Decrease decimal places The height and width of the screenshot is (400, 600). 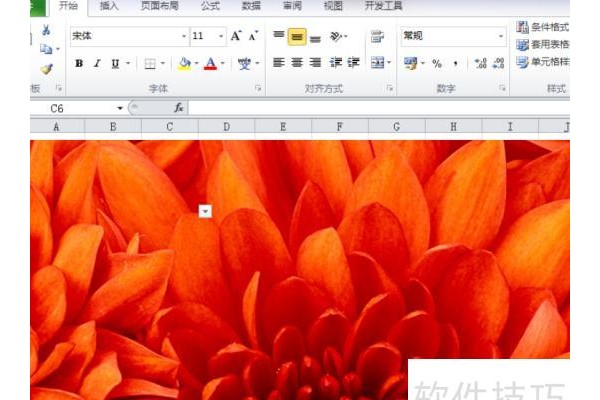point(498,63)
